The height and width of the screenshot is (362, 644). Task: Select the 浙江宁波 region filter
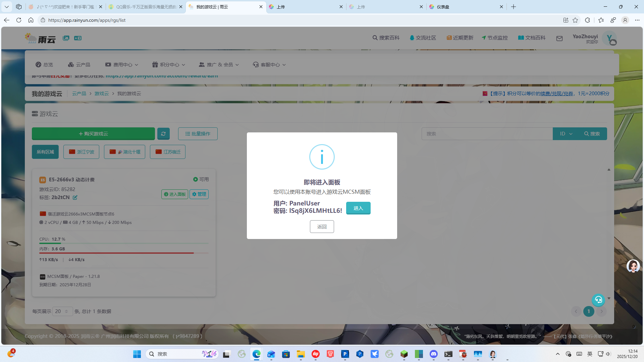coord(81,152)
